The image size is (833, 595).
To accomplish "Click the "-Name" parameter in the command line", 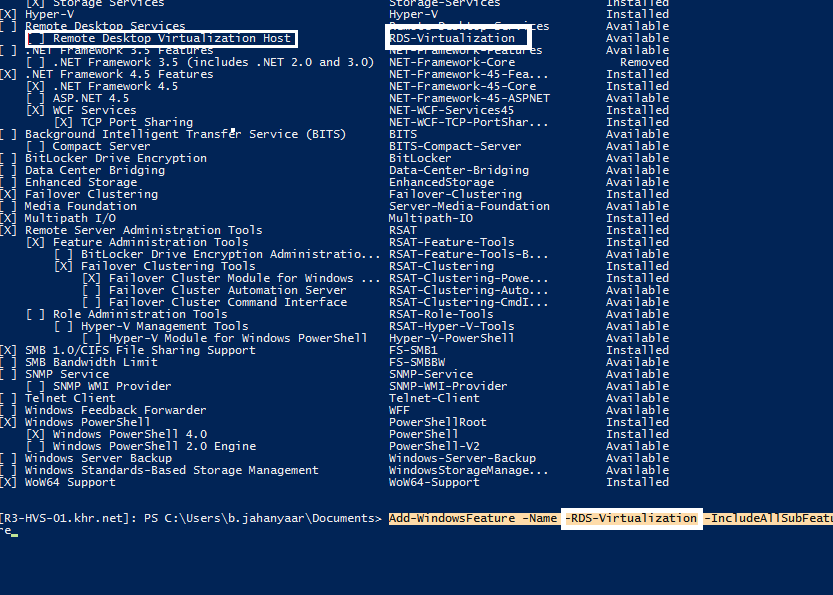I will [540, 518].
